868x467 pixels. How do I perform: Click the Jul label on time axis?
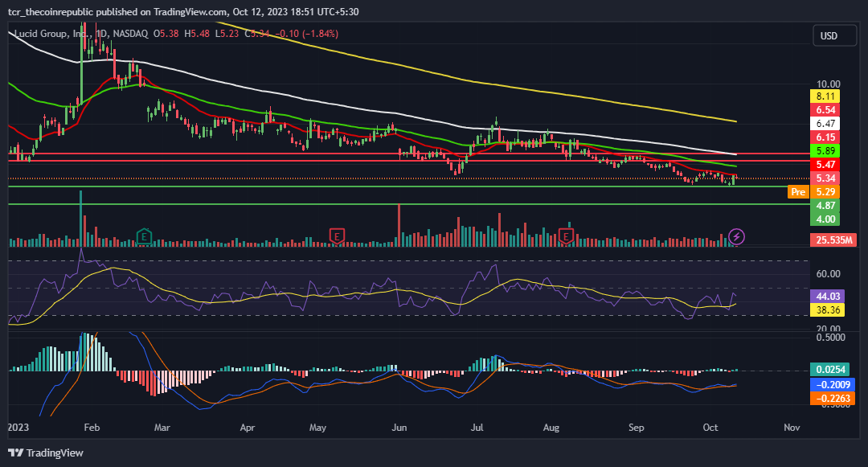(x=477, y=427)
